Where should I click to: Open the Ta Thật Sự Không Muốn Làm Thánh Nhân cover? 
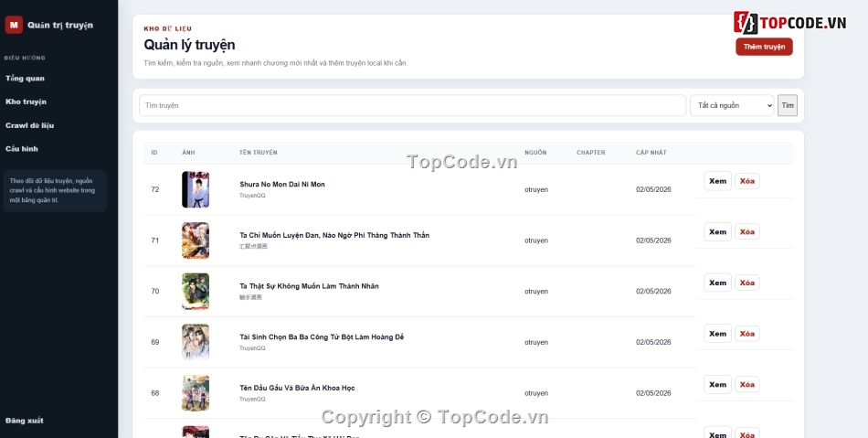[x=196, y=292]
